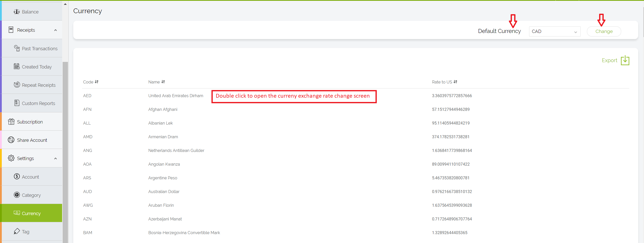Screen dimensions: 644x243
Task: Click the sidebar scroll up arrow
Action: pos(65,4)
